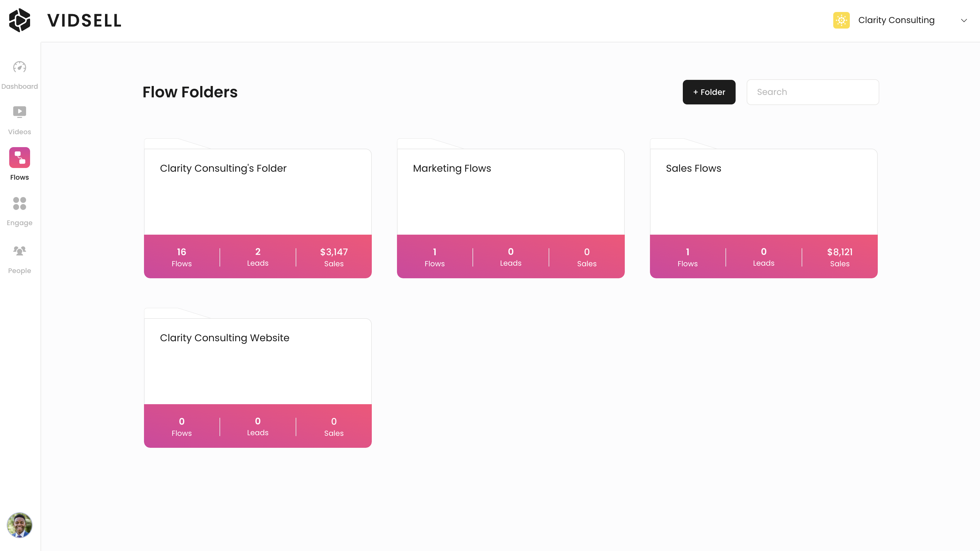980x551 pixels.
Task: Create a new folder with the + Folder button
Action: point(708,92)
